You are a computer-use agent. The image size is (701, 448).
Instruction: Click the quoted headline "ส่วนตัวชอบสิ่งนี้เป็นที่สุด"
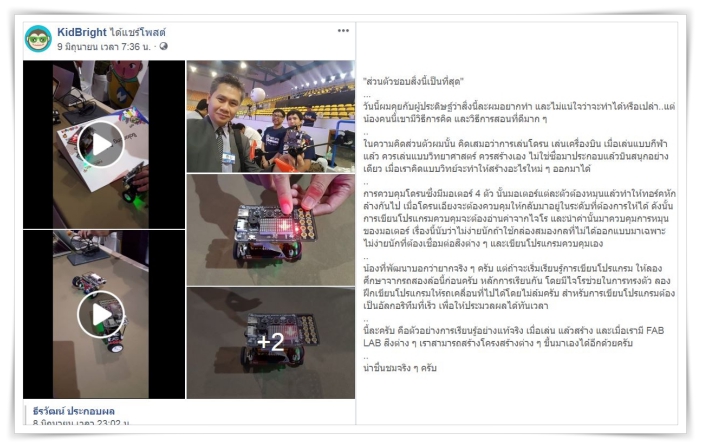click(x=414, y=81)
